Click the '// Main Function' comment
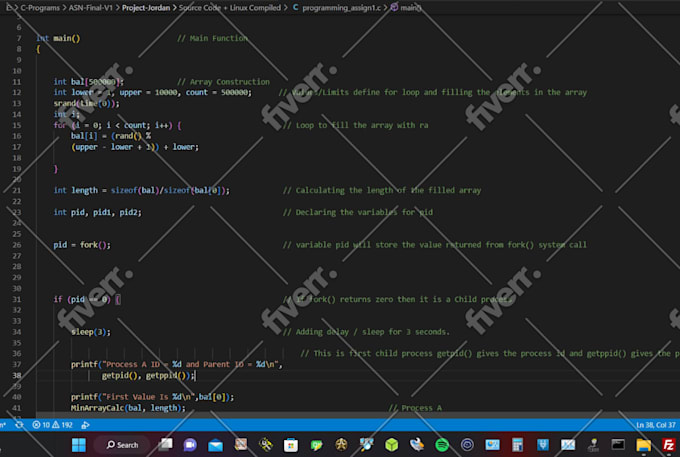Screen dimensions: 680x457 212,38
